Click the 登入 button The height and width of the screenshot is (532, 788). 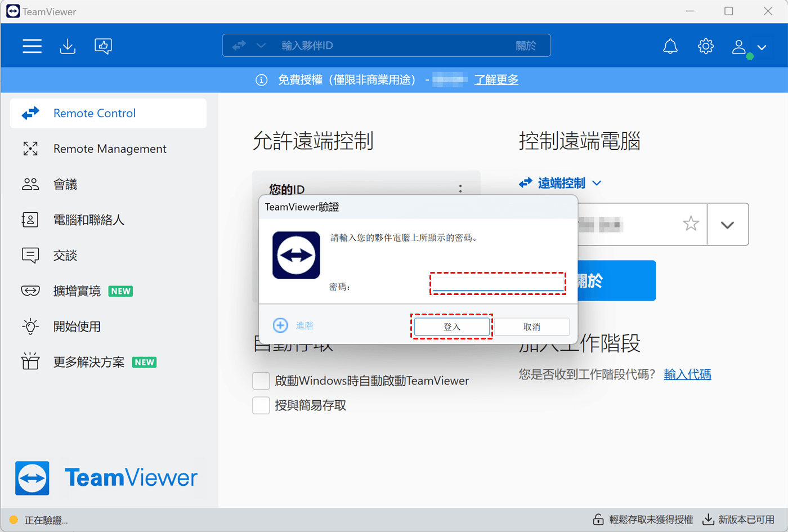point(452,327)
